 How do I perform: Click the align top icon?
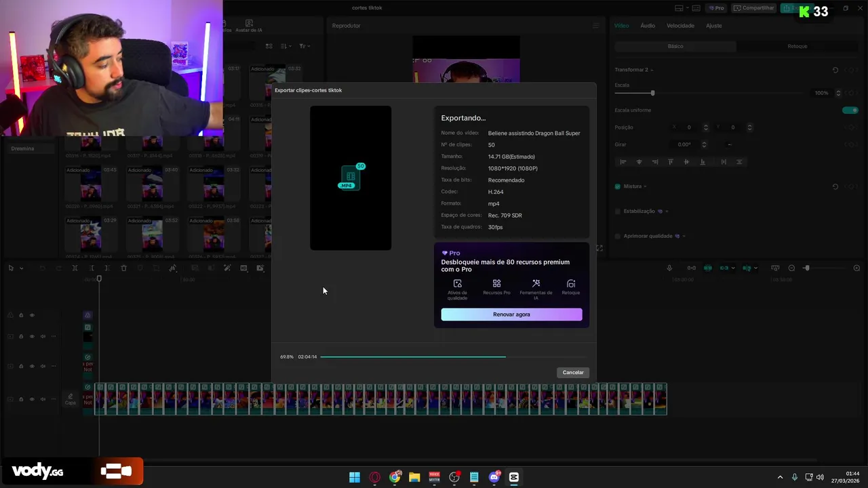coord(671,162)
